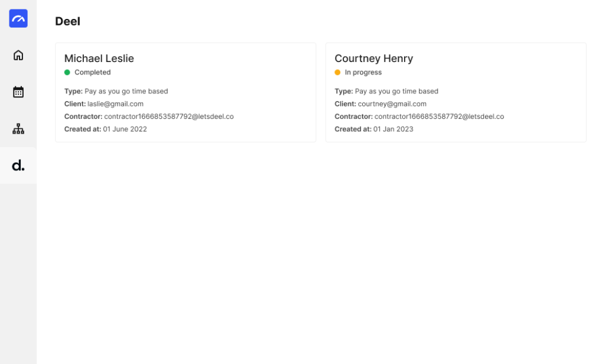Viewport: 605px width, 364px height.
Task: Click the orange In progress status dot
Action: coord(337,72)
